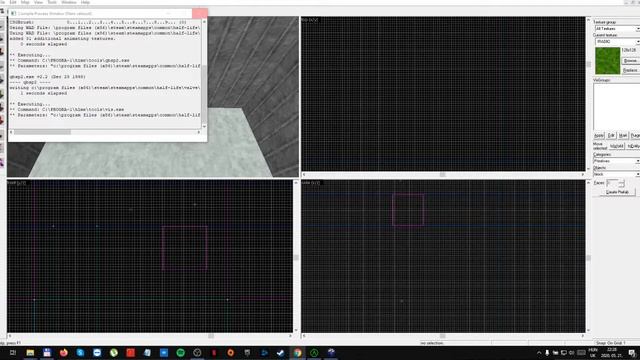This screenshot has height=360, width=640.
Task: Click the compile log scroll-down arrow
Action: point(204,127)
